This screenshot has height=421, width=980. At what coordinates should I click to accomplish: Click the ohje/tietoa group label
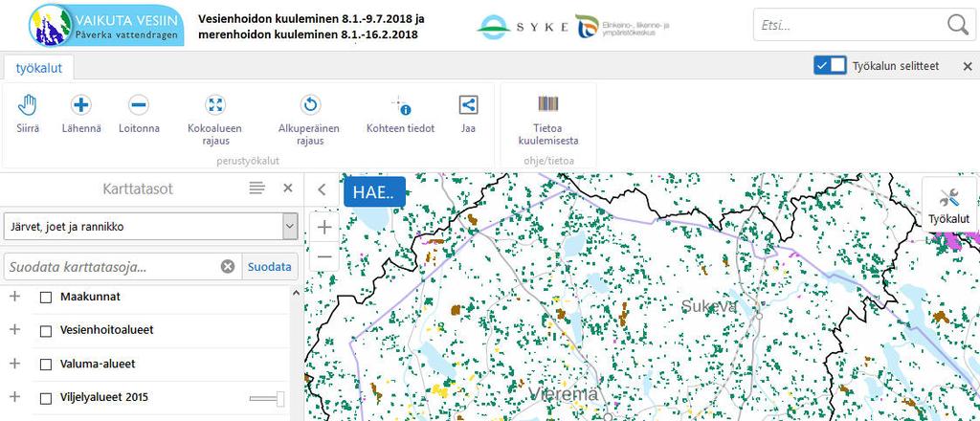tap(548, 161)
